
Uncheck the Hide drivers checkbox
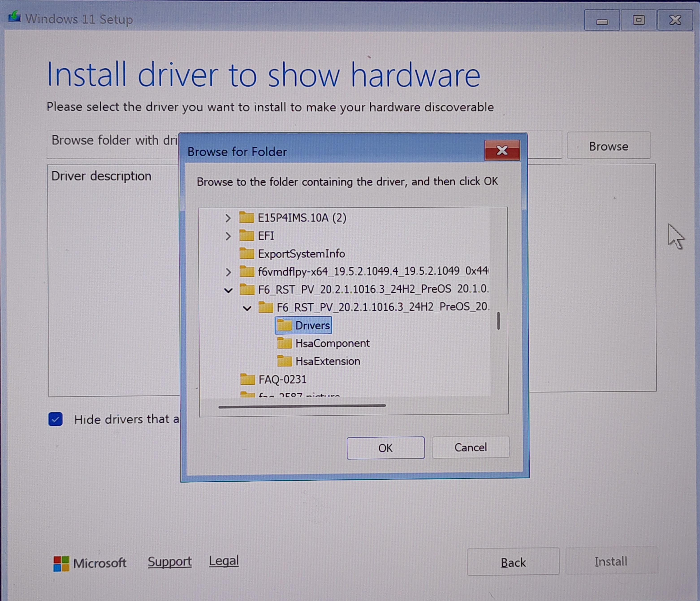tap(55, 419)
